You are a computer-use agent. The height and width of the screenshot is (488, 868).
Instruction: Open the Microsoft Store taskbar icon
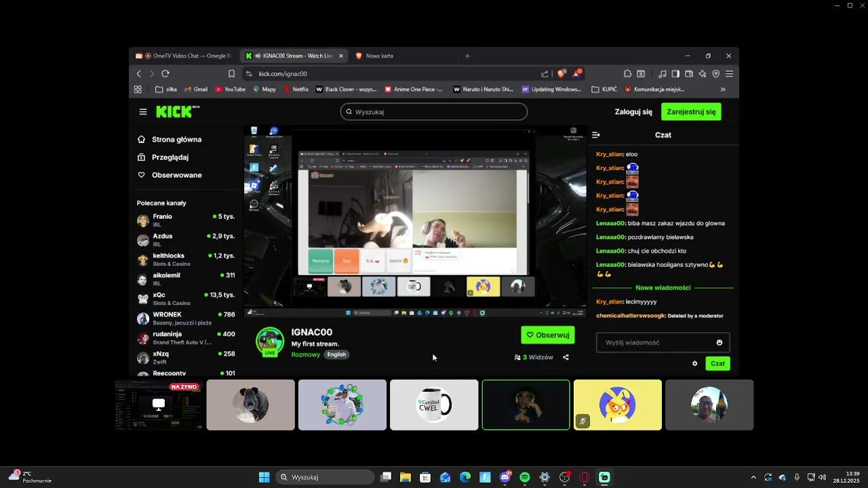[x=425, y=477]
